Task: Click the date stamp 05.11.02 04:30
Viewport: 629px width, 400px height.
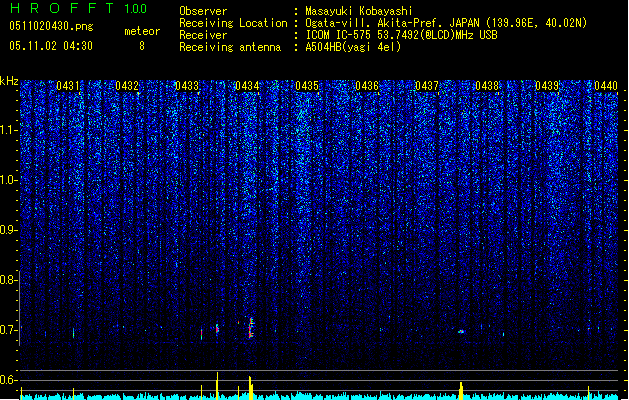Action: 51,46
